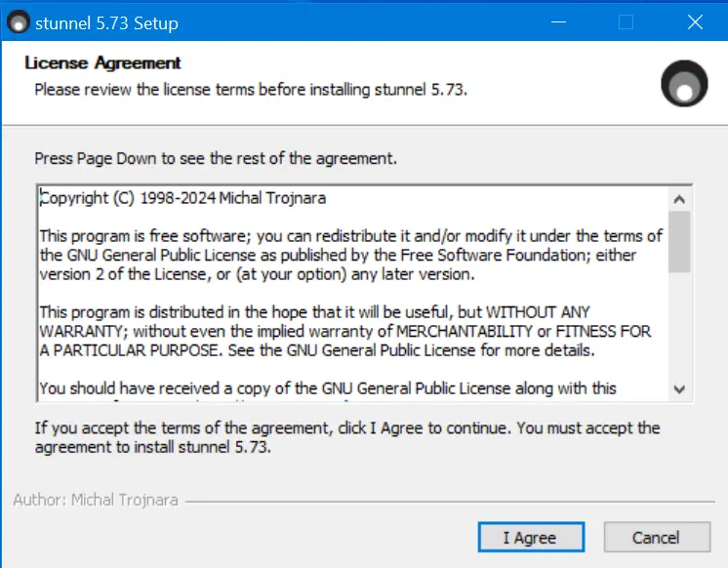Image resolution: width=728 pixels, height=568 pixels.
Task: Click the License Agreement heading
Action: pyautogui.click(x=102, y=62)
